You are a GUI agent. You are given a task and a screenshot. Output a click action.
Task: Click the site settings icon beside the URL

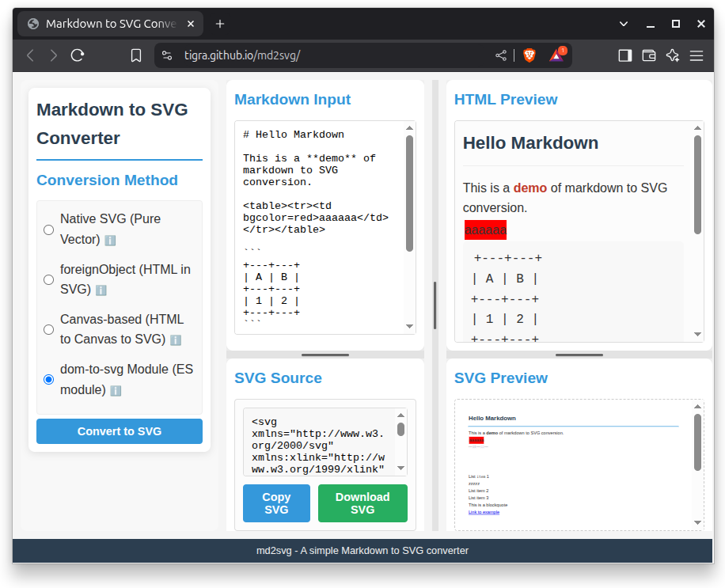tap(166, 55)
